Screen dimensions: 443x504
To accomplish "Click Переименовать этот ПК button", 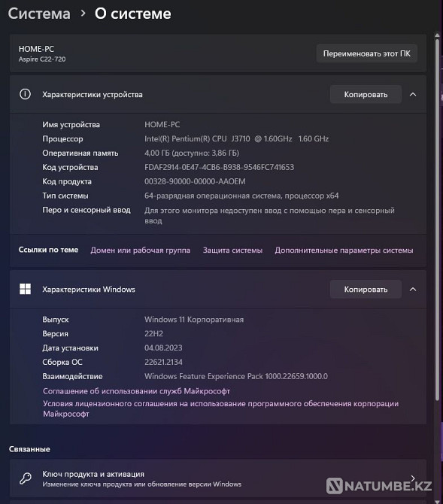I will pyautogui.click(x=367, y=53).
